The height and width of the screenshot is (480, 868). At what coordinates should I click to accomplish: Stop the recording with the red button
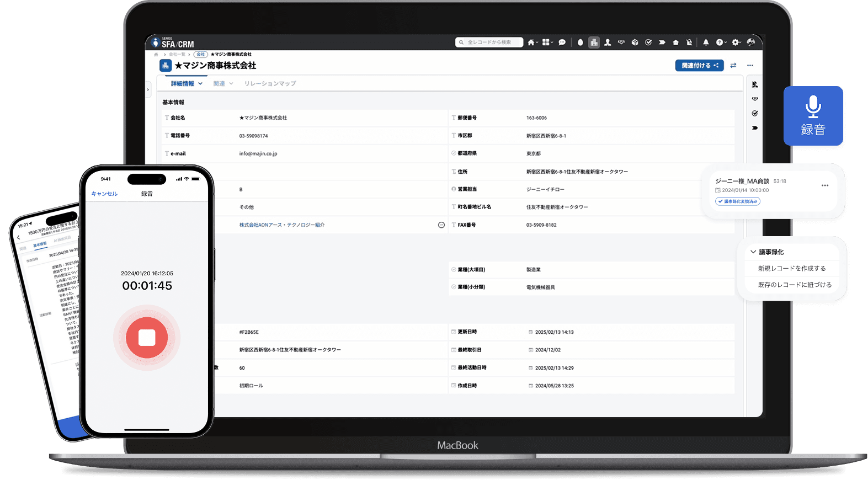(147, 338)
